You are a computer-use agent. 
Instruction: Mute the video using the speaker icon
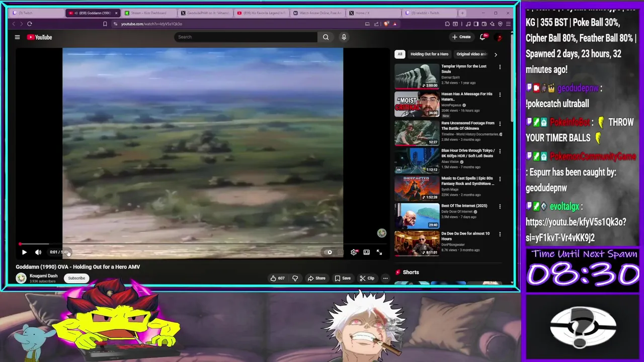[x=38, y=252]
